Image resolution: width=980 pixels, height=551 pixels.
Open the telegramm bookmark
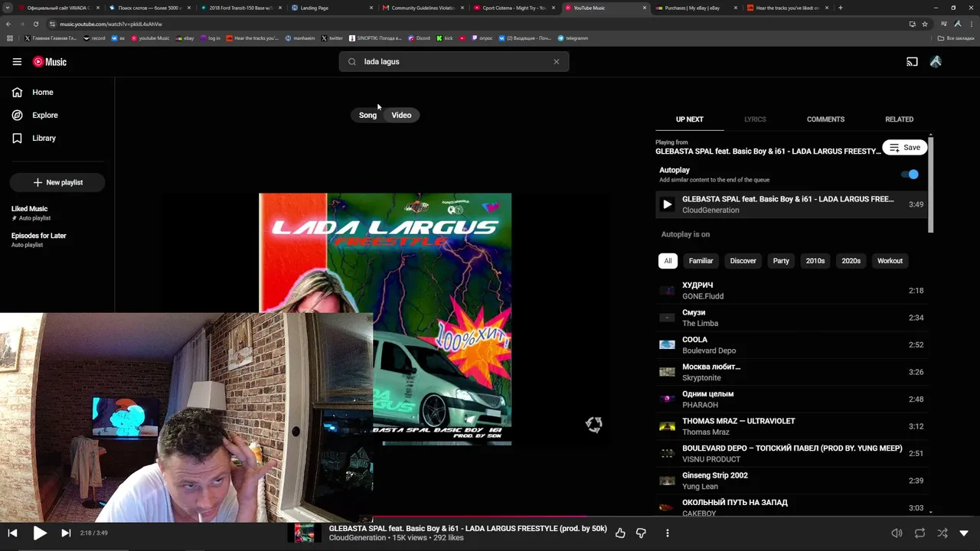[x=573, y=38]
